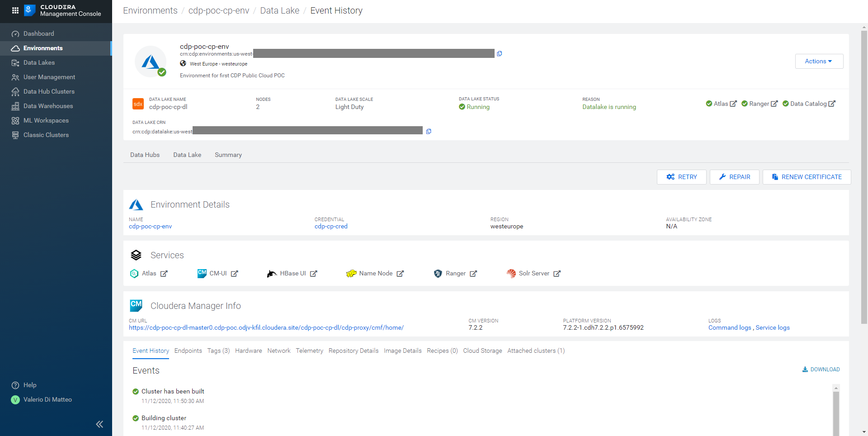Click Environments breadcrumb link

(x=150, y=10)
